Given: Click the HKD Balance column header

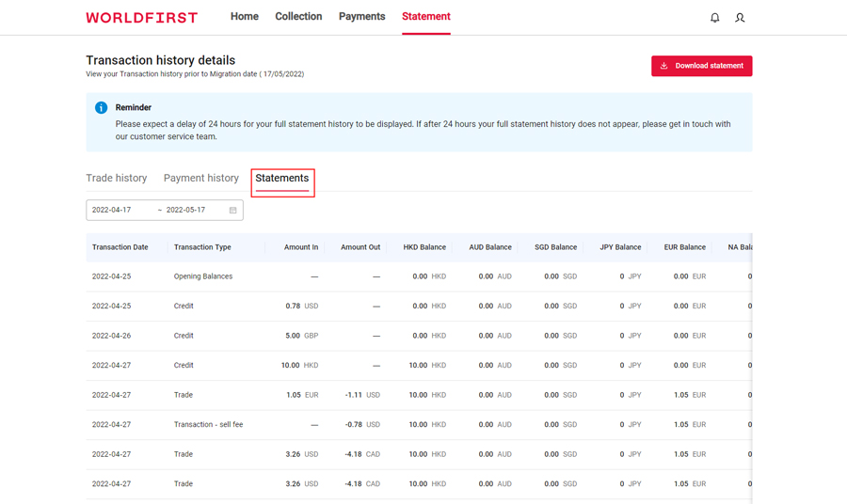Looking at the screenshot, I should (x=424, y=247).
